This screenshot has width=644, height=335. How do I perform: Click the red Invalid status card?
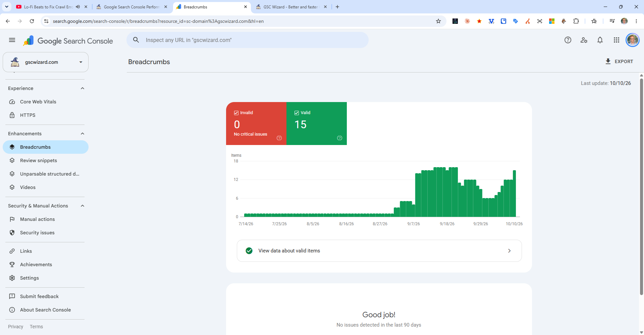point(256,124)
